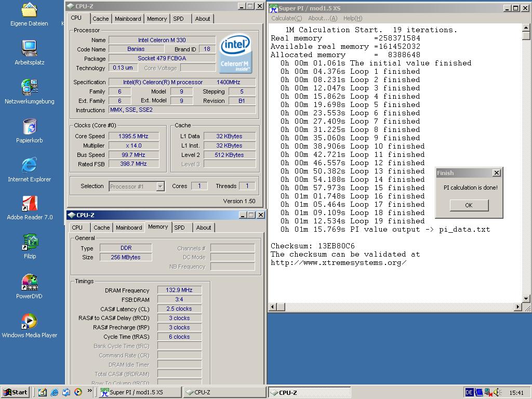The height and width of the screenshot is (399, 532).
Task: Click the Package value Socket 479 FCBGA
Action: (162, 58)
